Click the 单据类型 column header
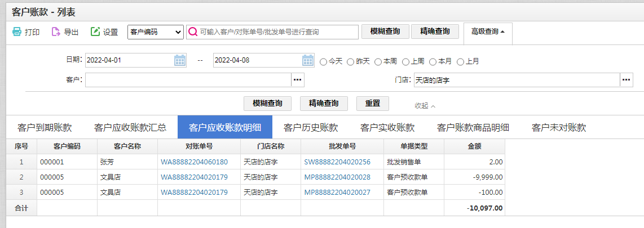Viewport: 644px width, 228px height. (414, 146)
